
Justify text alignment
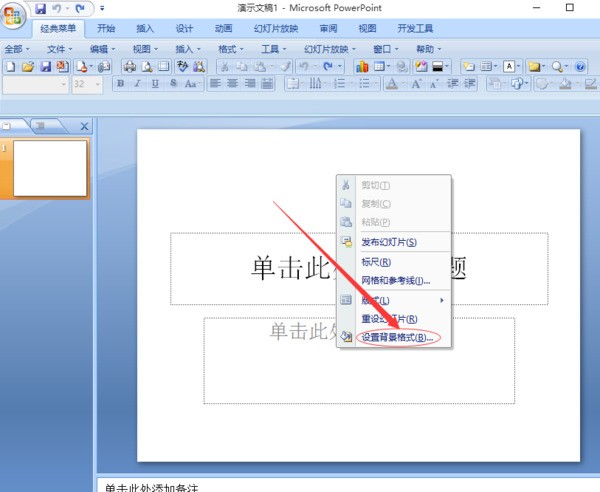pyautogui.click(x=267, y=83)
